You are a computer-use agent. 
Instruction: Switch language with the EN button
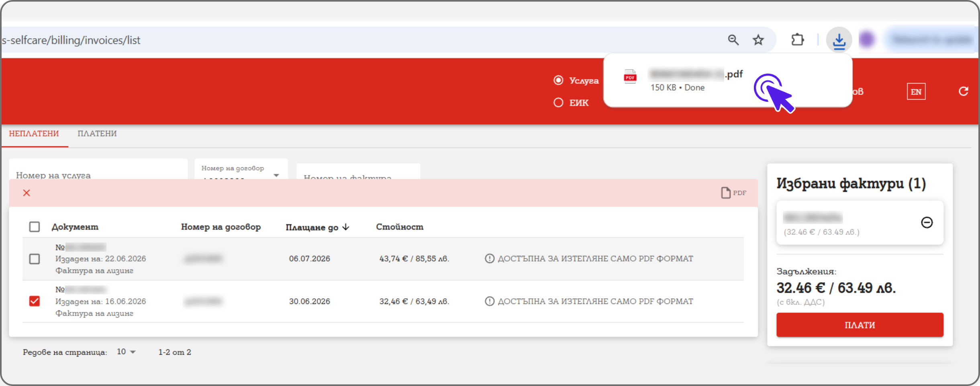[x=916, y=92]
